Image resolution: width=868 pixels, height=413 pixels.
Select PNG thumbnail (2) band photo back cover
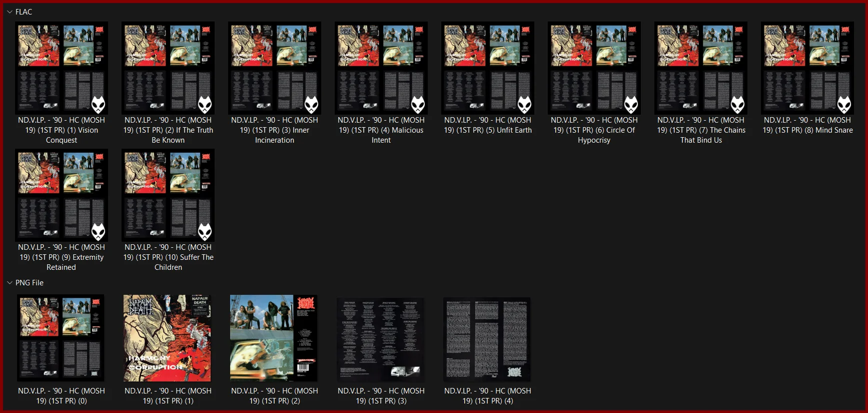point(274,338)
